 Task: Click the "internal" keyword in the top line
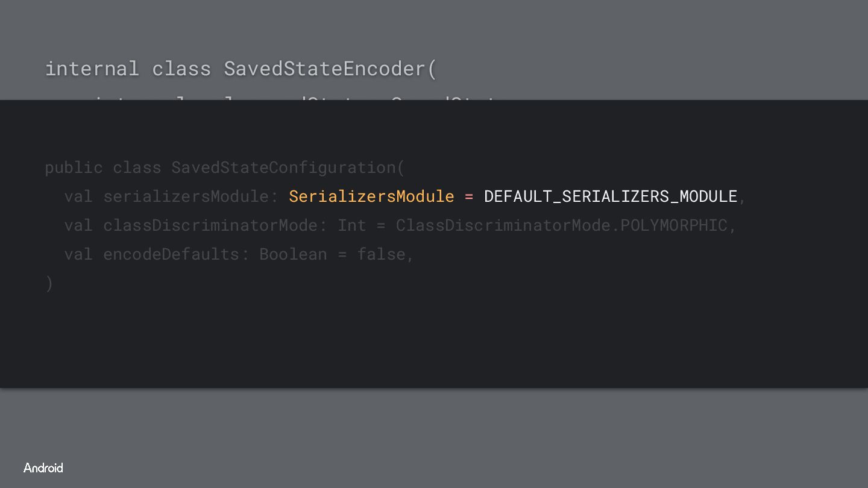click(x=92, y=69)
